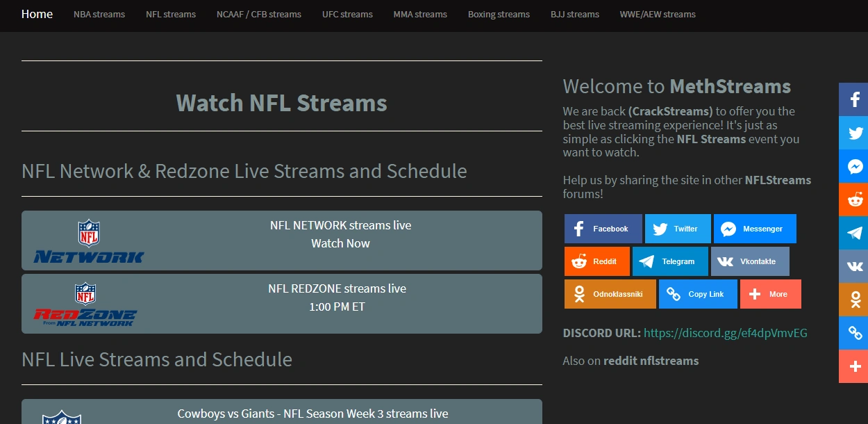Open NCAAF / CFB streams menu item
Viewport: 868px width, 424px height.
[259, 14]
